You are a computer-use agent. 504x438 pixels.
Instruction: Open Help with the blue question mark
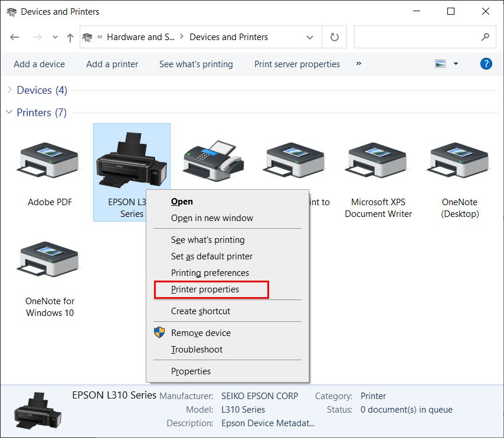pos(486,64)
